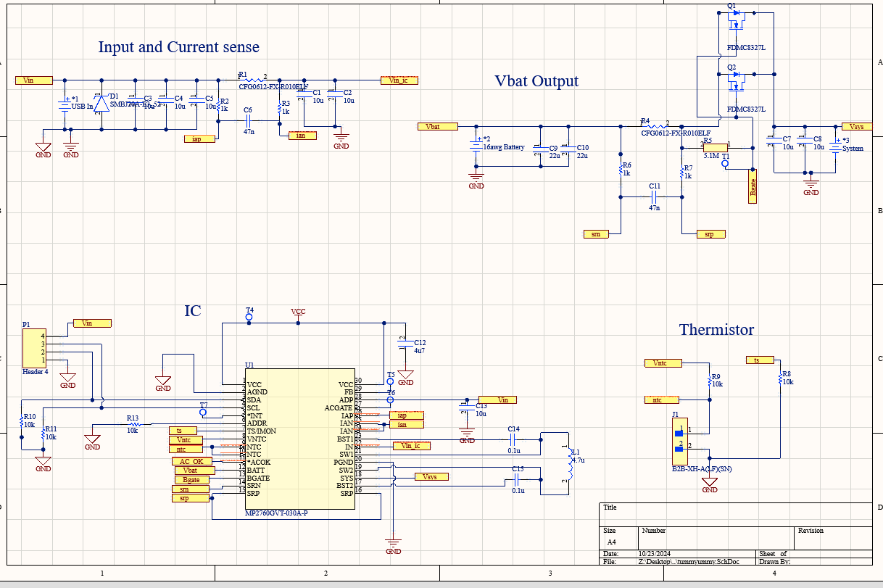883x588 pixels.
Task: Select test point T5 circle
Action: [x=391, y=382]
